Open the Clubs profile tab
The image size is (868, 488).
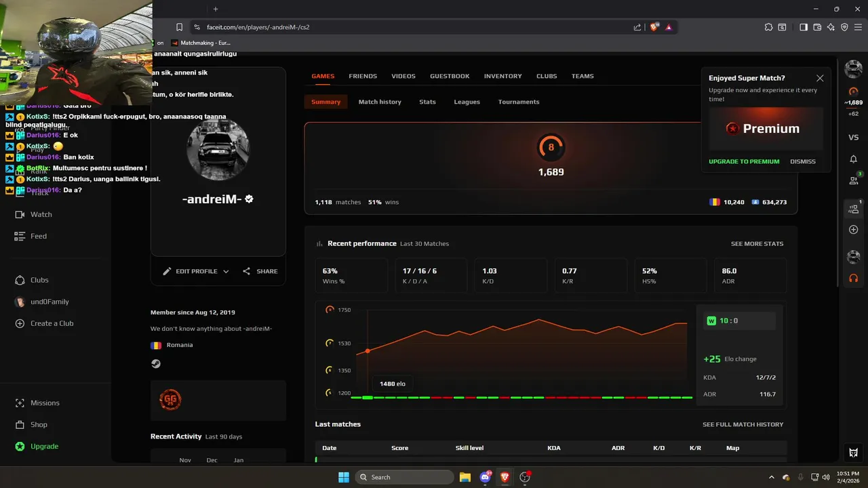point(547,76)
